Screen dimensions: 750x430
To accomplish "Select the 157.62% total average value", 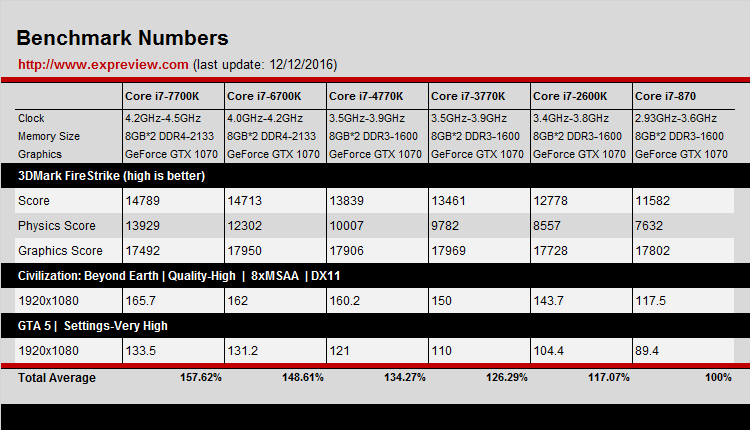I will pos(200,378).
